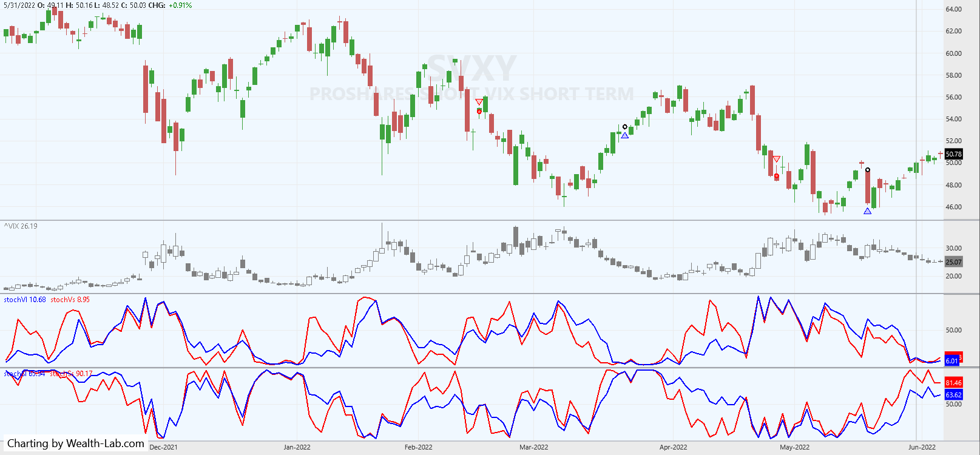Click the 30.00 VIX axis label

pos(954,248)
